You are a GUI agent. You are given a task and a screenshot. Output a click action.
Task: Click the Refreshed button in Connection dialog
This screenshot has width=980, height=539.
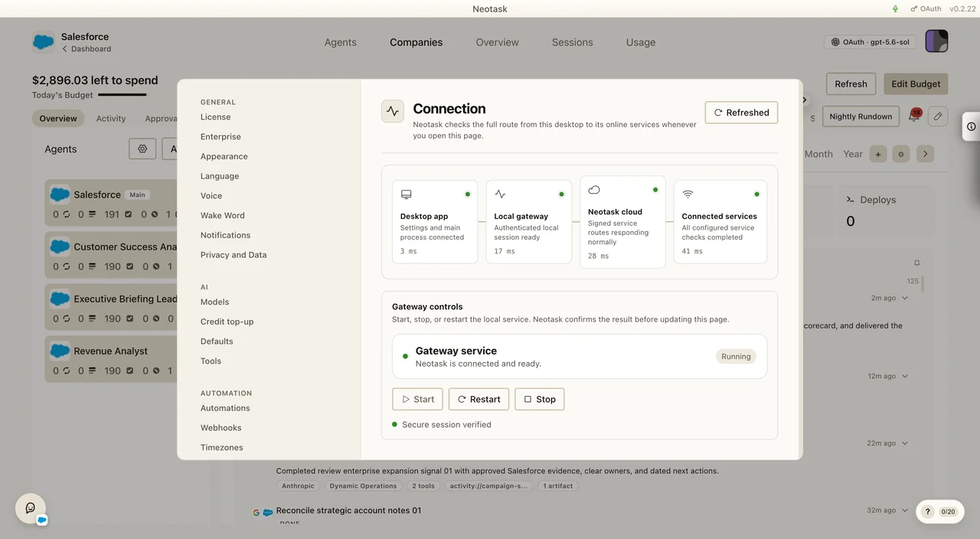coord(741,113)
